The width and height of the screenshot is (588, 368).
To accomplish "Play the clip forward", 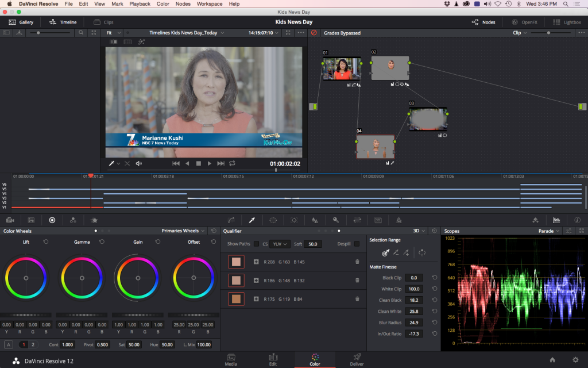I will [209, 163].
